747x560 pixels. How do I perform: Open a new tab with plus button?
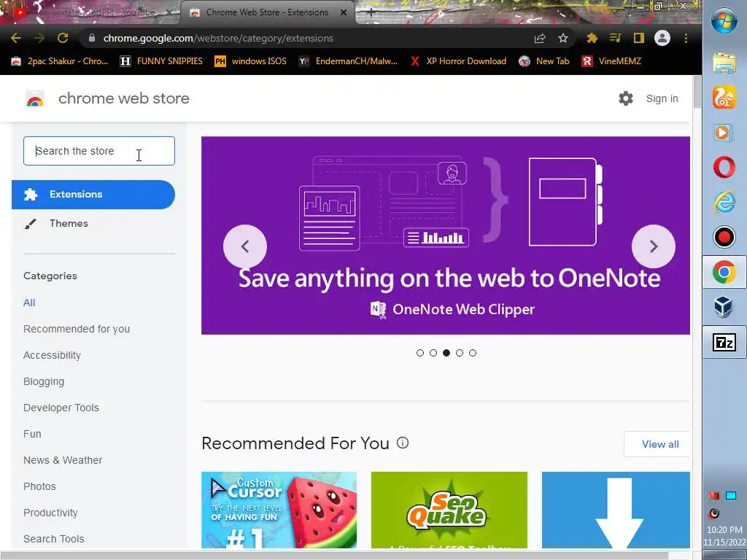point(371,13)
